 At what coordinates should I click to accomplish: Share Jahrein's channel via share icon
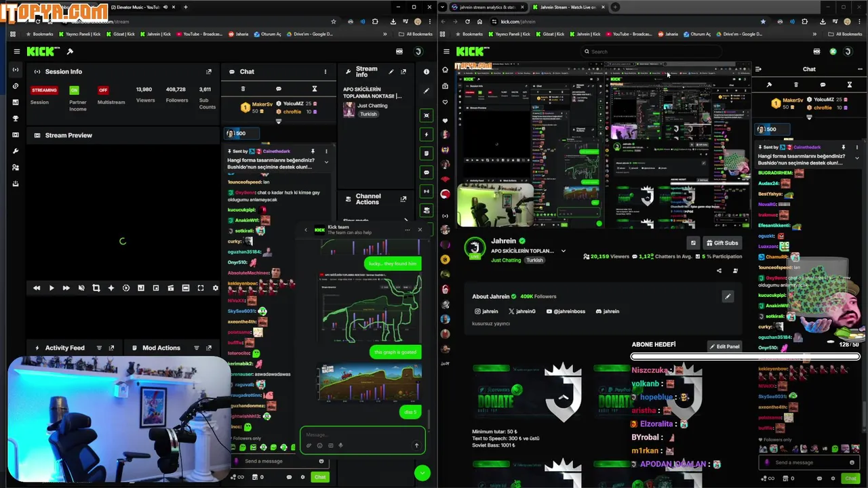(x=719, y=271)
